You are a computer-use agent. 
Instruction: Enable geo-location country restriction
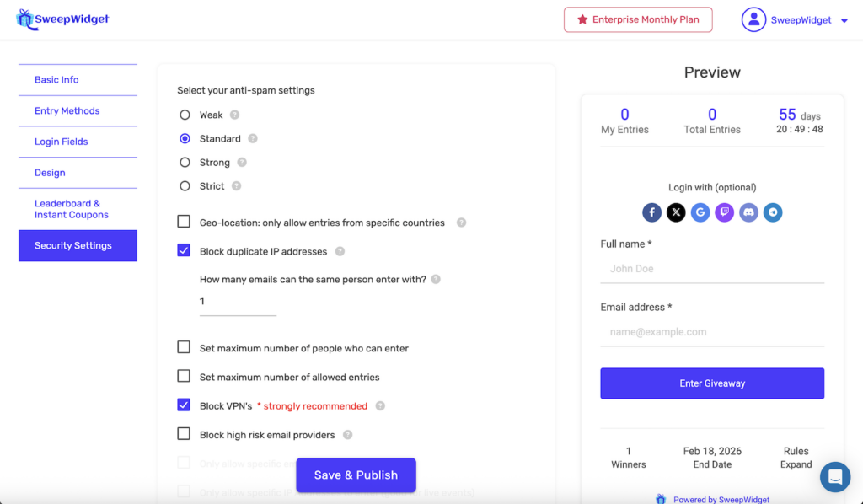click(x=183, y=222)
